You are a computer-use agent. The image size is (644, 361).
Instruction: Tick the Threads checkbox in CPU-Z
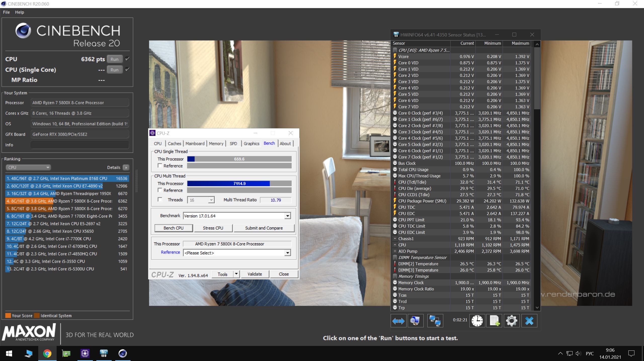(160, 199)
